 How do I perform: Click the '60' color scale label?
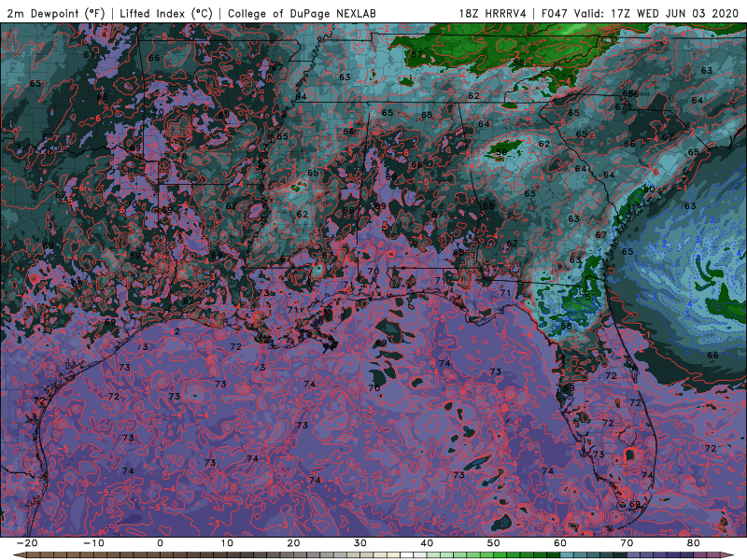[x=560, y=543]
